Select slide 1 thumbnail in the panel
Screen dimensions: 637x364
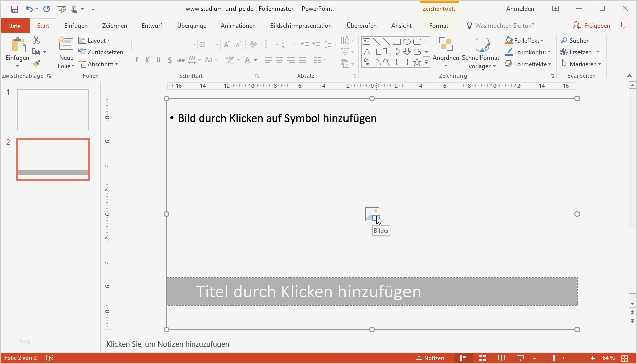52,109
